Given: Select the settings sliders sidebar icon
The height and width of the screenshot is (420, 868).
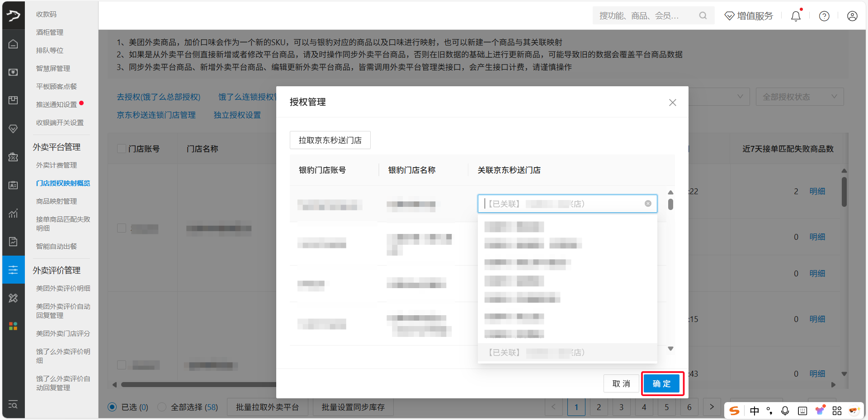Looking at the screenshot, I should (14, 270).
